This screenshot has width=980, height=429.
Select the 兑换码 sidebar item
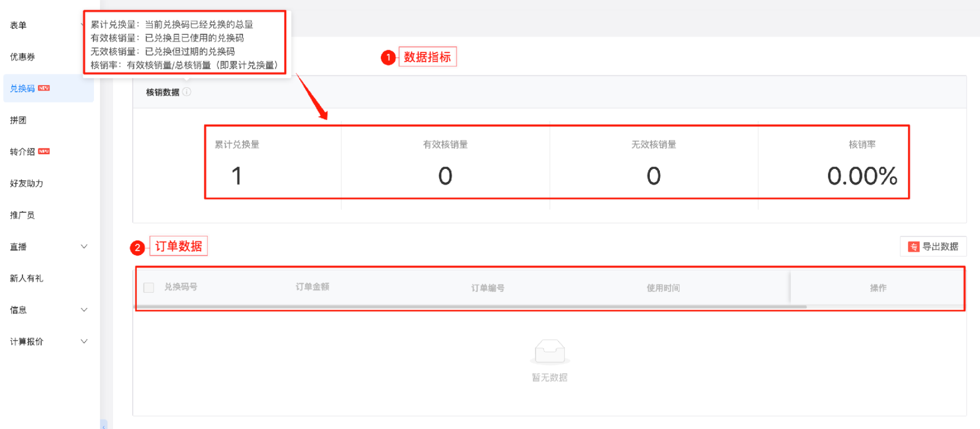pyautogui.click(x=48, y=88)
